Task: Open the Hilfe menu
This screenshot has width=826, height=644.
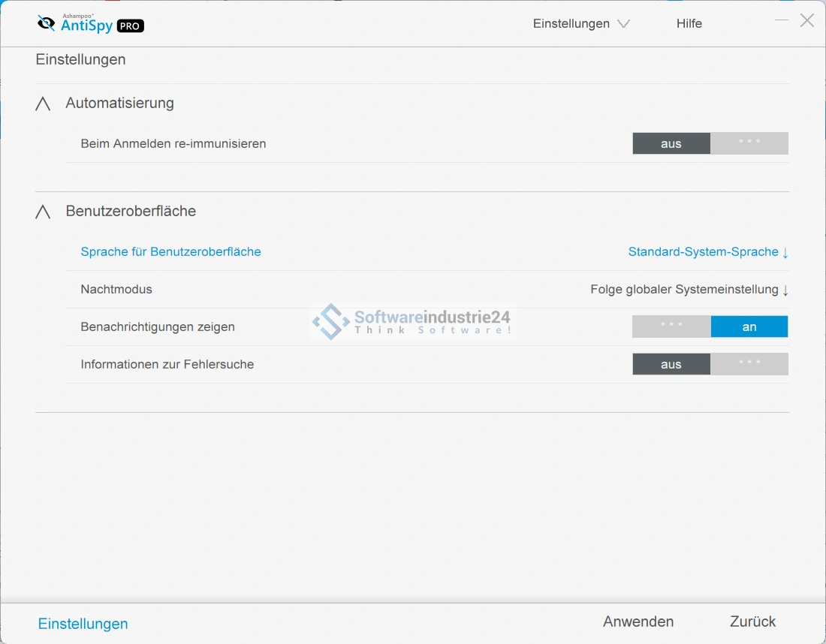Action: tap(689, 24)
